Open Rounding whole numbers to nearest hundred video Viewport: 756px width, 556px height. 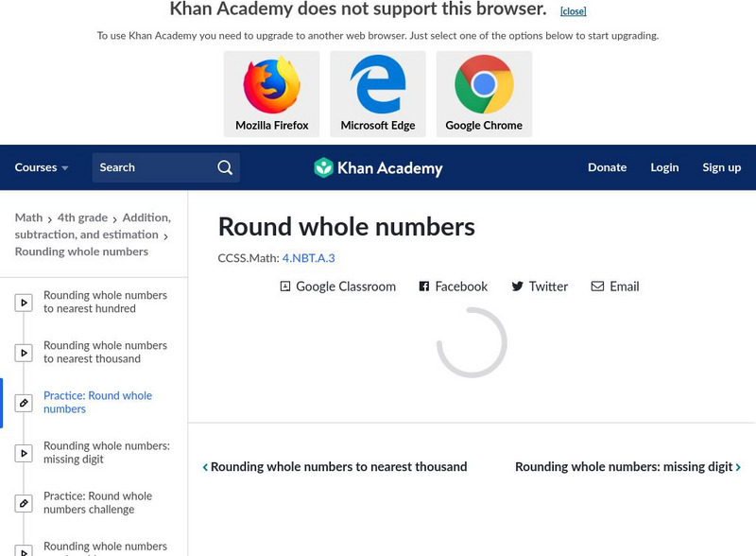point(104,302)
